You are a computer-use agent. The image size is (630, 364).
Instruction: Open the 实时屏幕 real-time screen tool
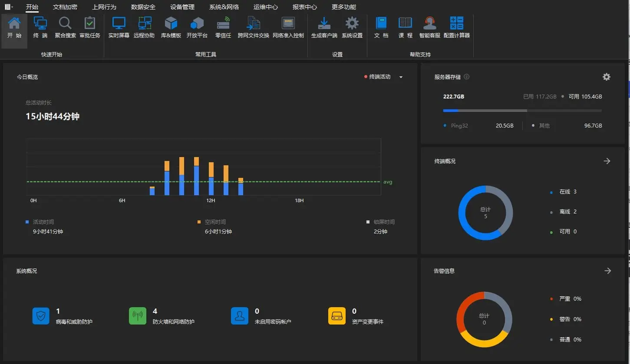pos(119,27)
